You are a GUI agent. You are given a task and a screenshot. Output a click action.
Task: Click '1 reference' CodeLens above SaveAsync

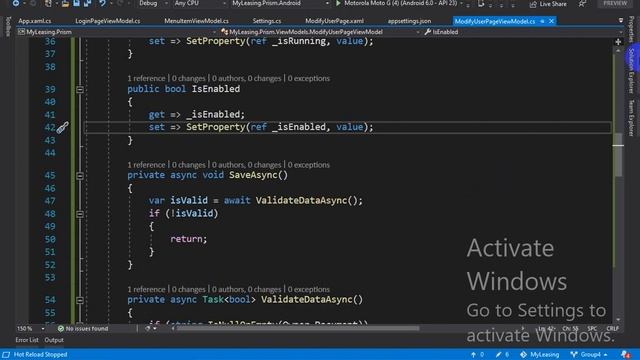(x=146, y=165)
